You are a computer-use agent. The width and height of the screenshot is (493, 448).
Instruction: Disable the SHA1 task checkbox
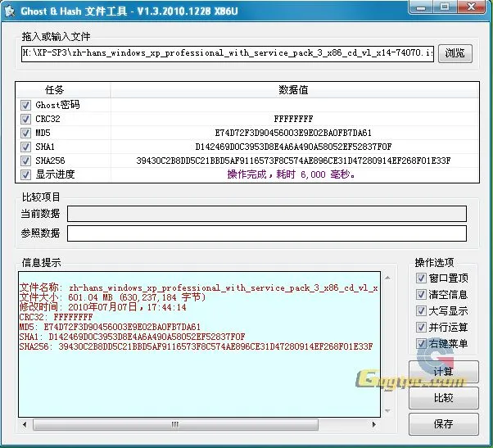coord(26,147)
